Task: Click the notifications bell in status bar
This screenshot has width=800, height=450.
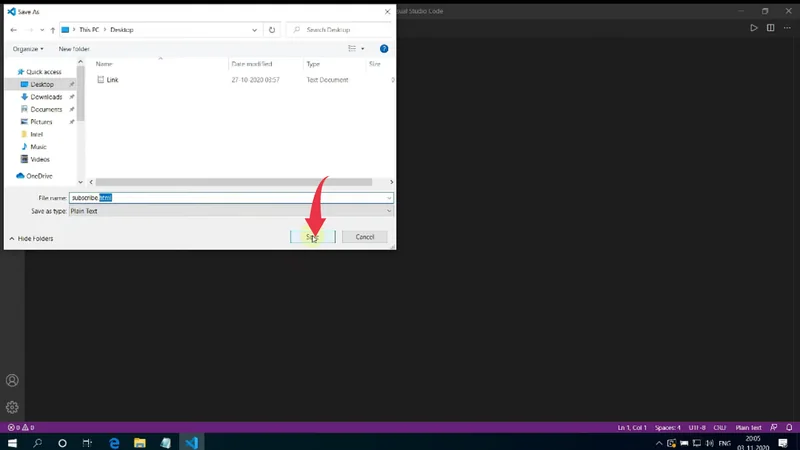Action: pyautogui.click(x=789, y=427)
